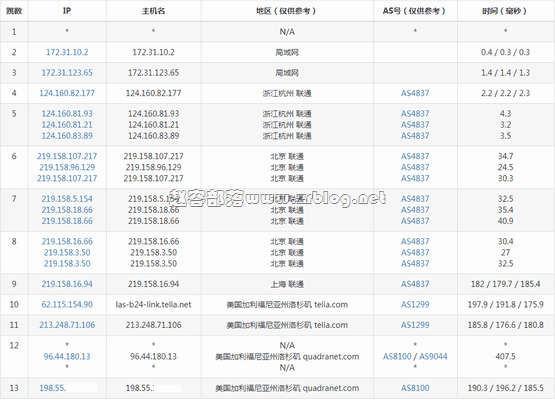
Task: Select IP link 124.160.83.89
Action: (67, 136)
